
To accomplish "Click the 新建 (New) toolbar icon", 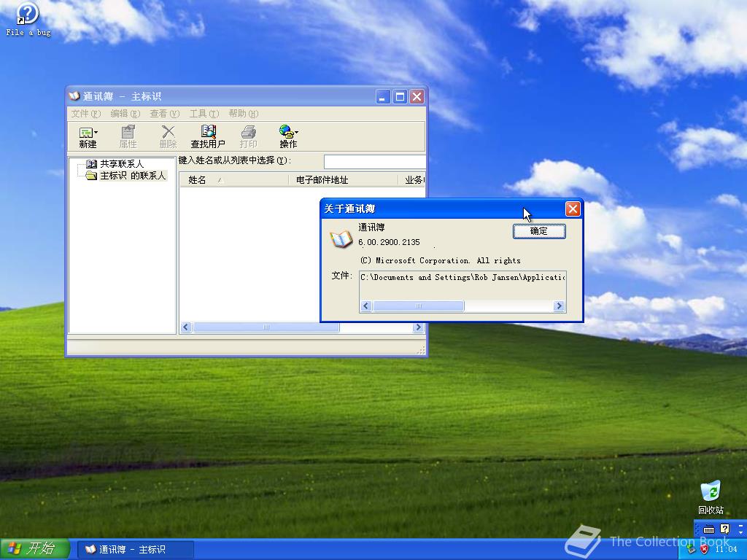I will click(x=88, y=136).
